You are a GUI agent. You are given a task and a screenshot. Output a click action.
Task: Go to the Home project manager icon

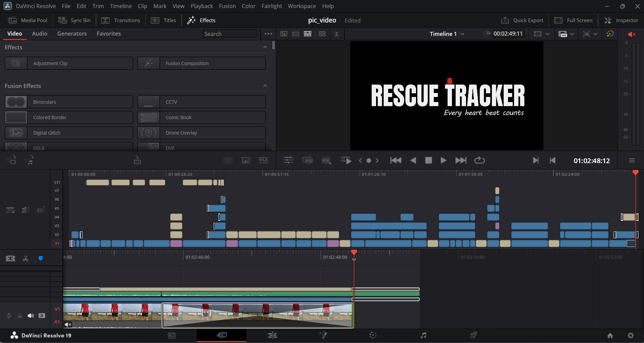click(x=610, y=336)
